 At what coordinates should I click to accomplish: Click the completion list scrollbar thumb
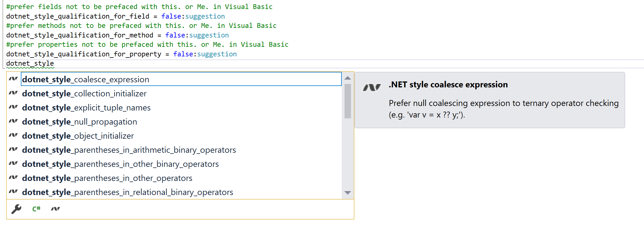pyautogui.click(x=348, y=101)
